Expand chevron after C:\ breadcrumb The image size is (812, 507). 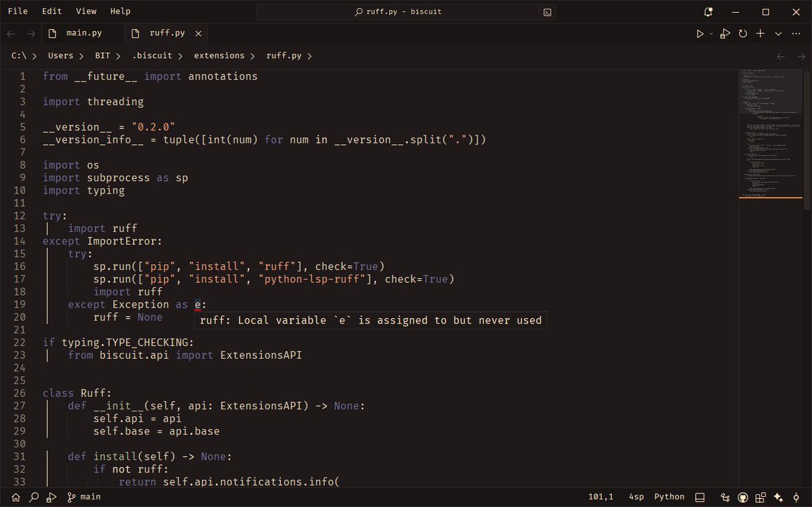pyautogui.click(x=35, y=56)
